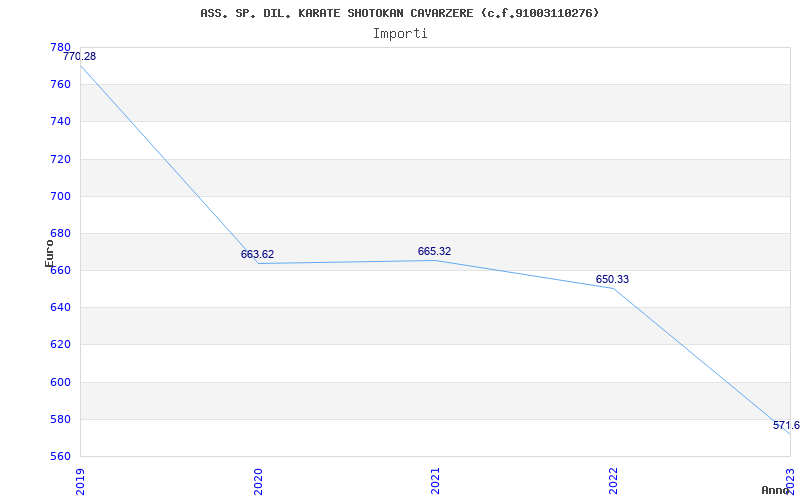Select the Importi subtitle text
The height and width of the screenshot is (500, 800).
tap(400, 34)
